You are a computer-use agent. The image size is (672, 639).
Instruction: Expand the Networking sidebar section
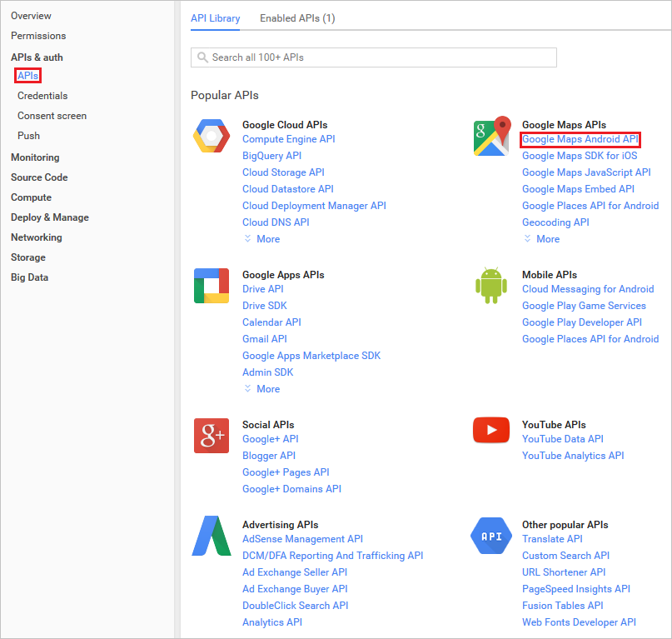(x=37, y=237)
